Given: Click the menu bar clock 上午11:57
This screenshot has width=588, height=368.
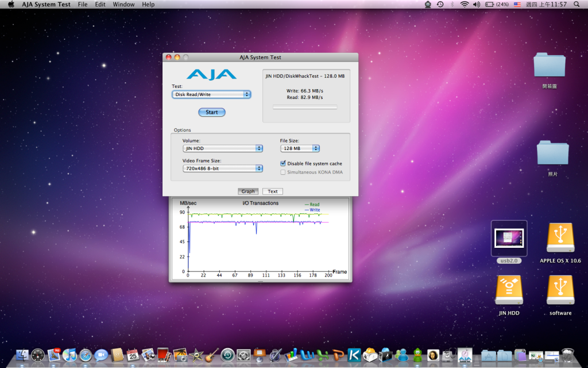Looking at the screenshot, I should (x=547, y=5).
